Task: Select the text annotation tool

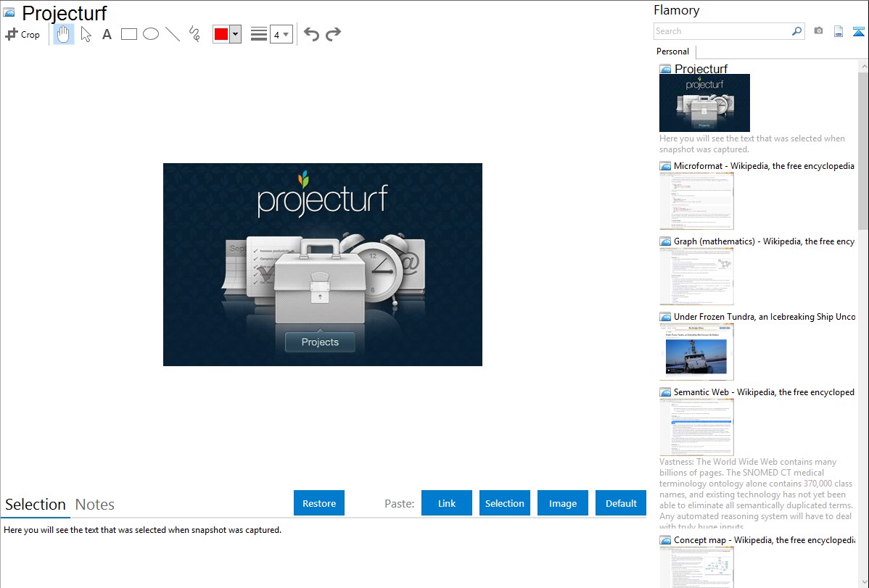Action: 107,34
